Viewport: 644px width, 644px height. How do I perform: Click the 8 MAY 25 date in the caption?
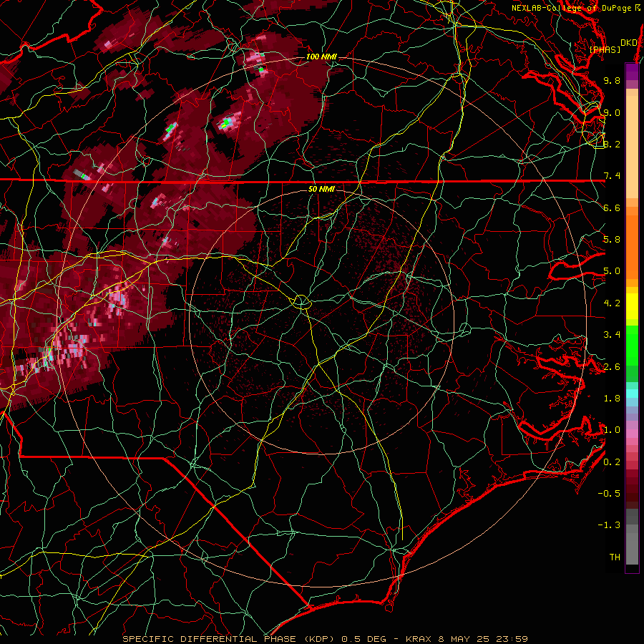[x=464, y=639]
